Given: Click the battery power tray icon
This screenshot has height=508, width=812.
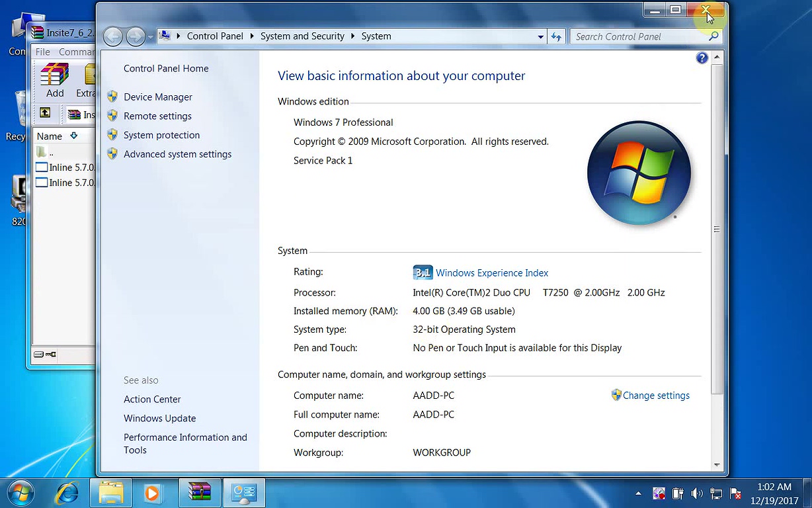Looking at the screenshot, I should tap(678, 493).
